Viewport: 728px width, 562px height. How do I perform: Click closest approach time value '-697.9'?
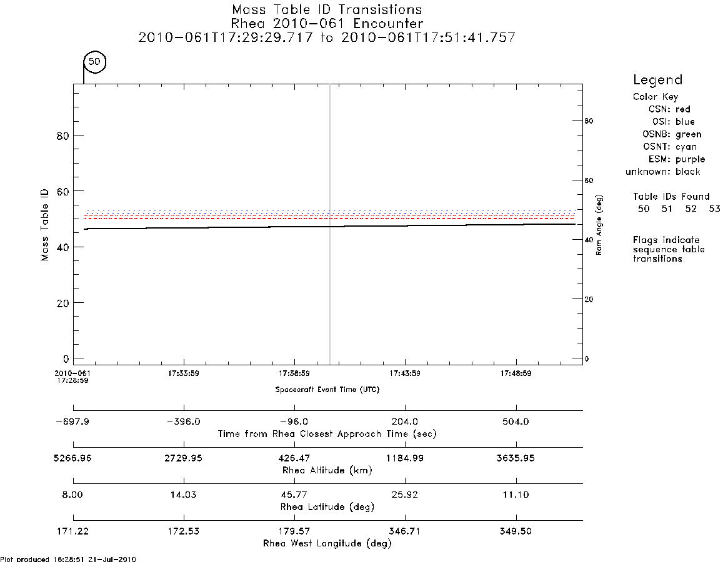pos(72,422)
